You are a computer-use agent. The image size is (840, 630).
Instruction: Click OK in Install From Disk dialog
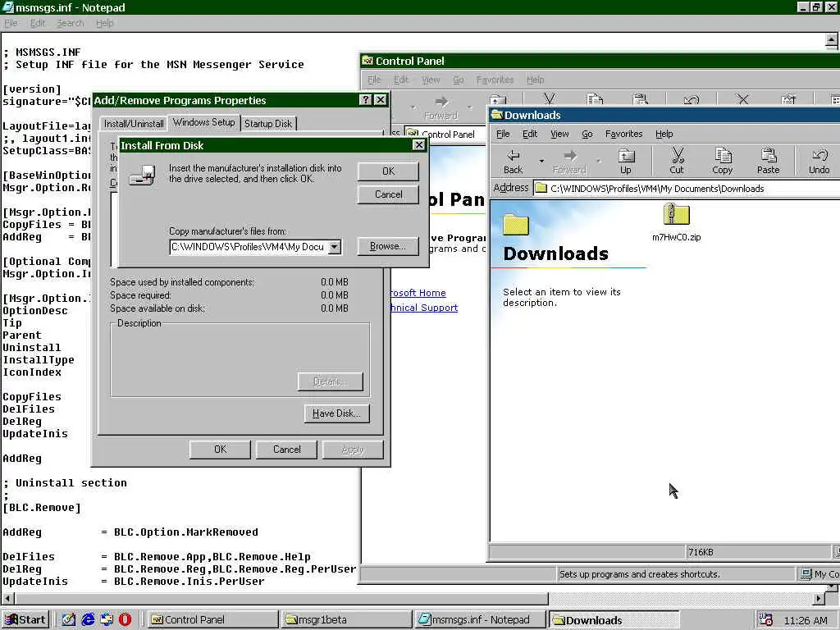point(388,171)
